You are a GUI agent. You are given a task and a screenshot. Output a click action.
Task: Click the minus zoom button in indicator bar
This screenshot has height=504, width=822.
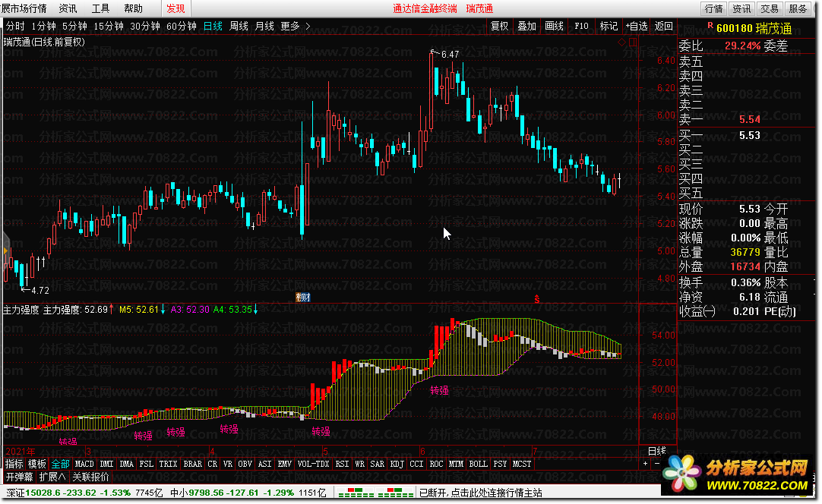[657, 464]
